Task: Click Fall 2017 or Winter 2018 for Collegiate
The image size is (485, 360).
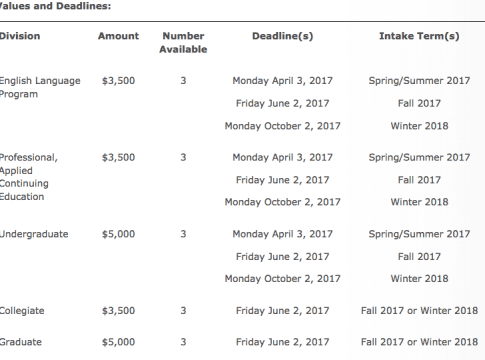Action: click(419, 311)
